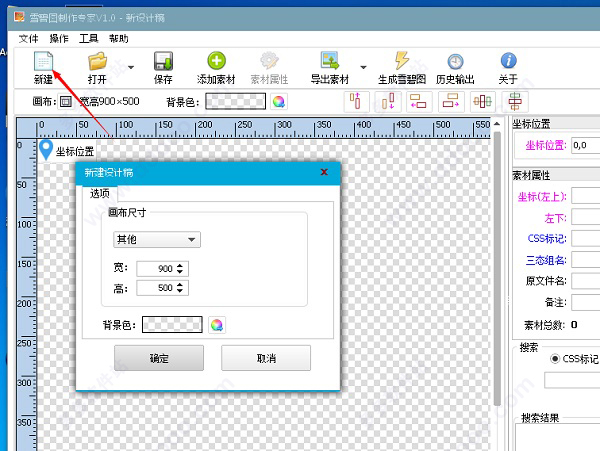Confirm with the 确定 button
This screenshot has width=600, height=451.
[159, 358]
